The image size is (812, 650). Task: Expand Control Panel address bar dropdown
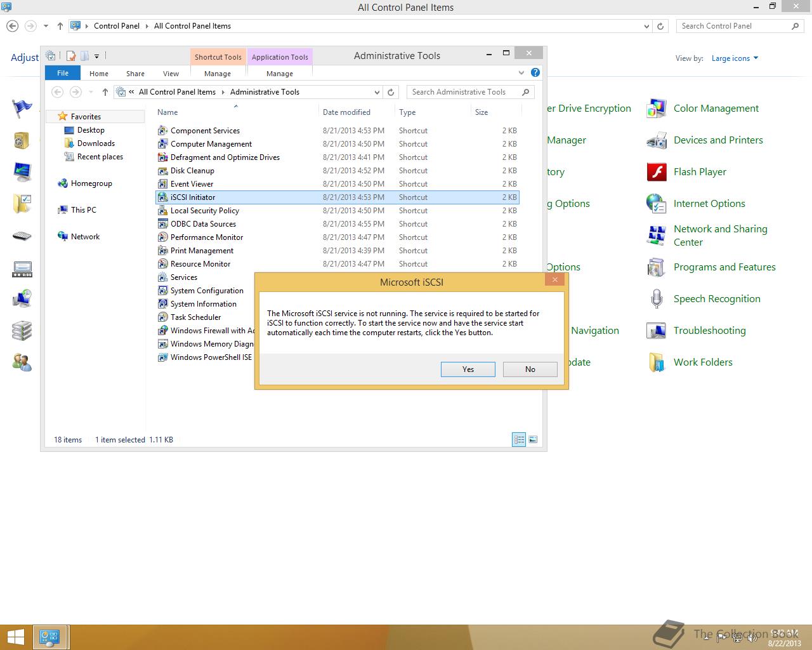646,26
